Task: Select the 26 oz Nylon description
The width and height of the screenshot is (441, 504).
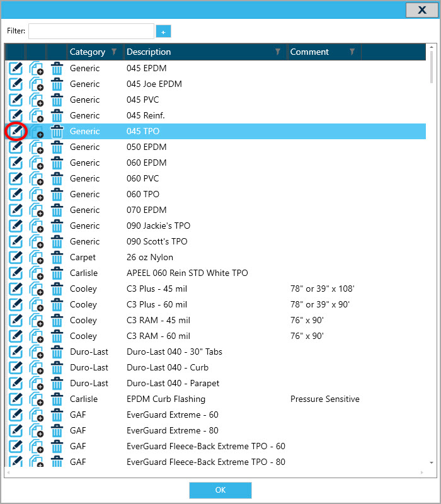Action: point(150,257)
